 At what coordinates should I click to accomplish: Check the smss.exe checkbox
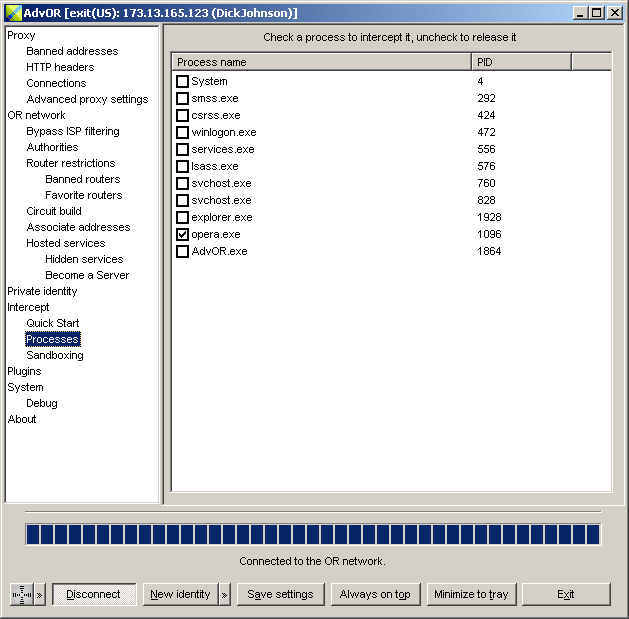pos(183,98)
